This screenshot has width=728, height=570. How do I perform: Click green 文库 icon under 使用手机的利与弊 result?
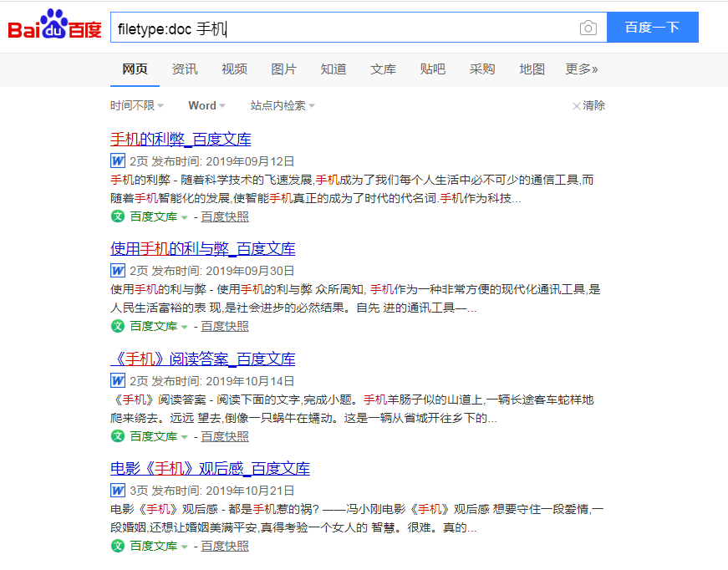click(x=118, y=326)
